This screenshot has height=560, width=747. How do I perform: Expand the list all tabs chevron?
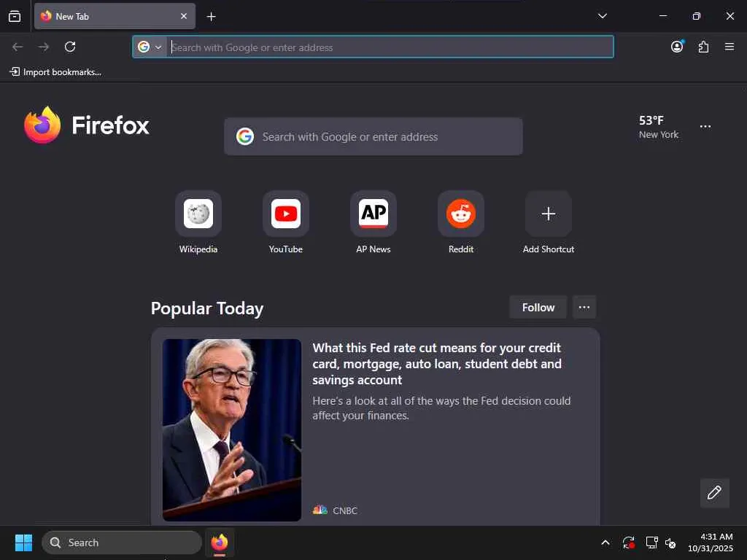pos(602,16)
